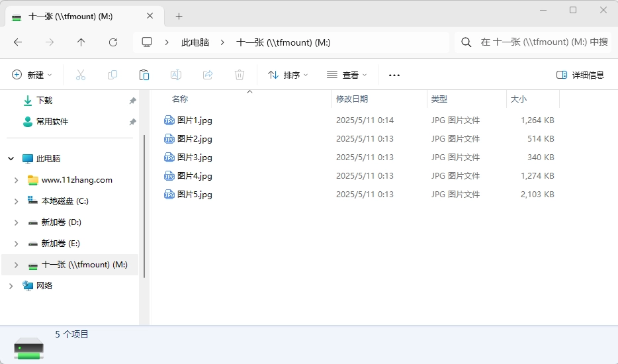
Task: Click the Rename toolbar icon
Action: pyautogui.click(x=176, y=75)
